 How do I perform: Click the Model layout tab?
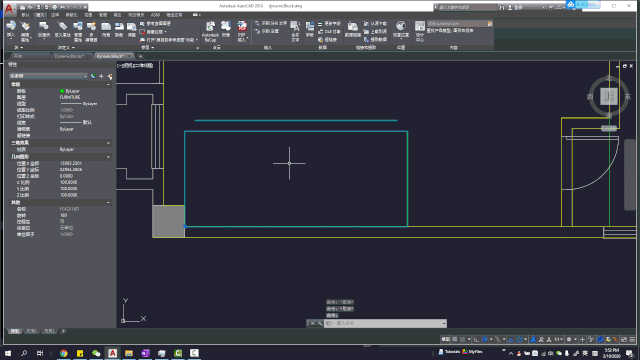pyautogui.click(x=15, y=331)
